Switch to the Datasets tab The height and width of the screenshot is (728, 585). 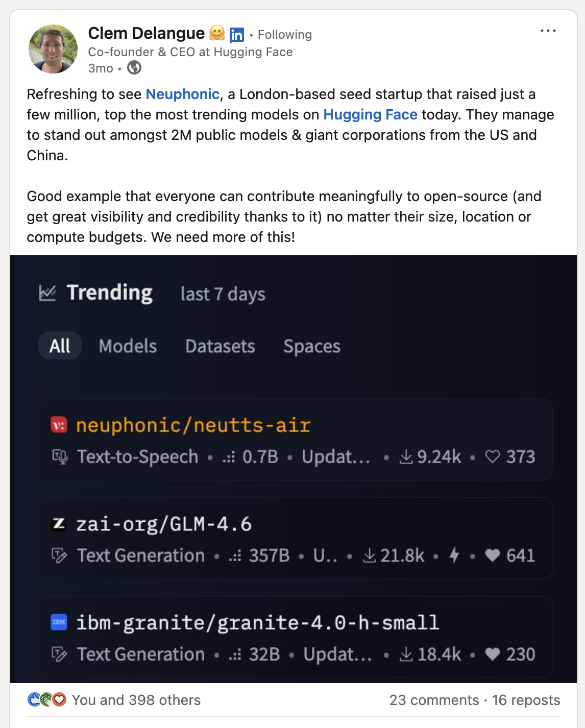220,346
